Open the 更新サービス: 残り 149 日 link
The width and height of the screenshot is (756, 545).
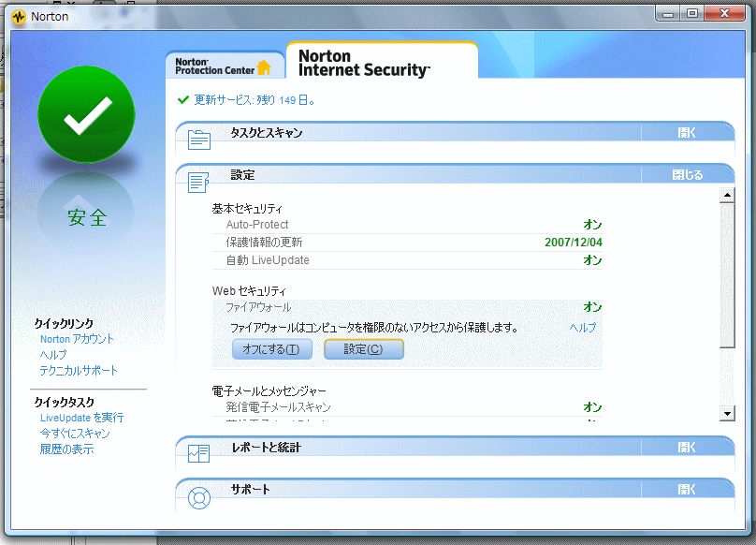click(254, 100)
